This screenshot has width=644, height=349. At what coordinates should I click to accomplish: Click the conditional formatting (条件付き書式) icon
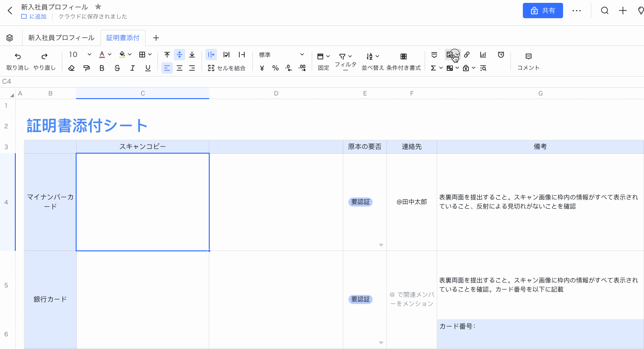[404, 56]
